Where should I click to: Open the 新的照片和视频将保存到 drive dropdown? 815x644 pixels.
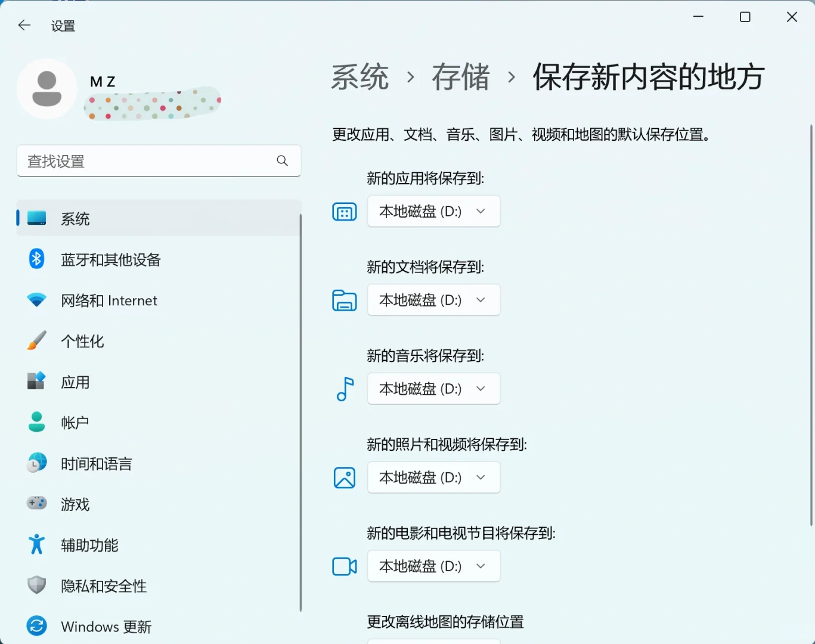point(433,478)
